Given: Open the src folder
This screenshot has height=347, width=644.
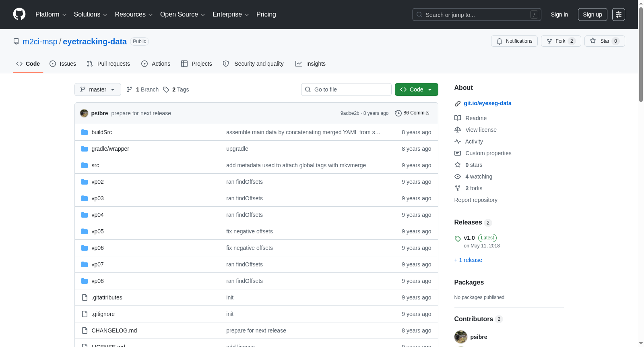Looking at the screenshot, I should pos(95,165).
